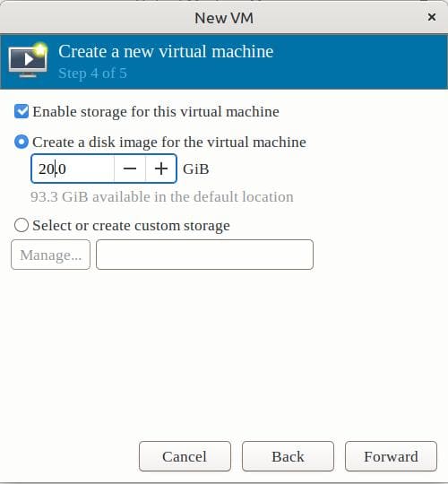
Task: Click into the disk size field showing 20.0
Action: [x=73, y=169]
